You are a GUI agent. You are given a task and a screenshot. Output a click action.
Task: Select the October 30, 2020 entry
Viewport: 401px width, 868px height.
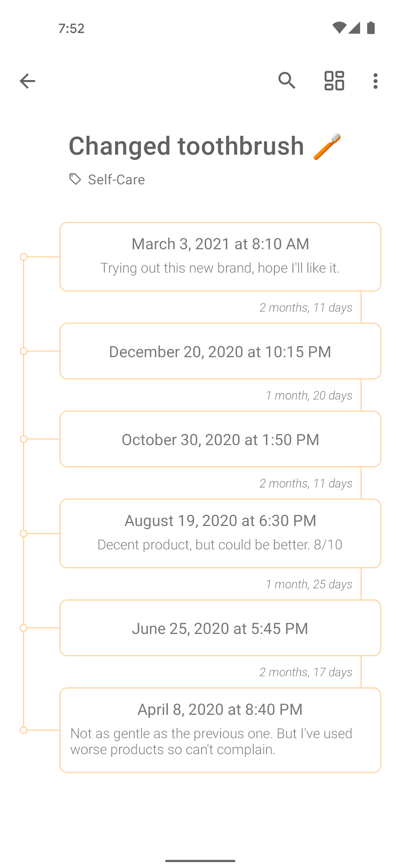pyautogui.click(x=220, y=439)
